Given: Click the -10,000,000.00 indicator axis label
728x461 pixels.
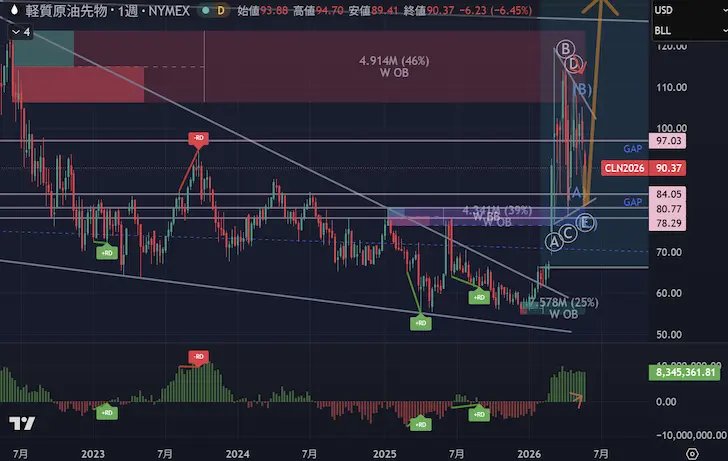Looking at the screenshot, I should coord(691,435).
